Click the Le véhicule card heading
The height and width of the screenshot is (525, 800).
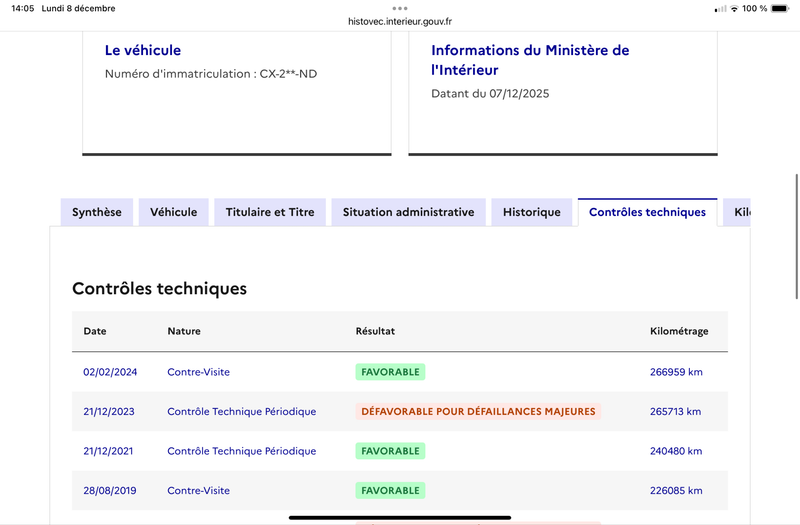143,50
